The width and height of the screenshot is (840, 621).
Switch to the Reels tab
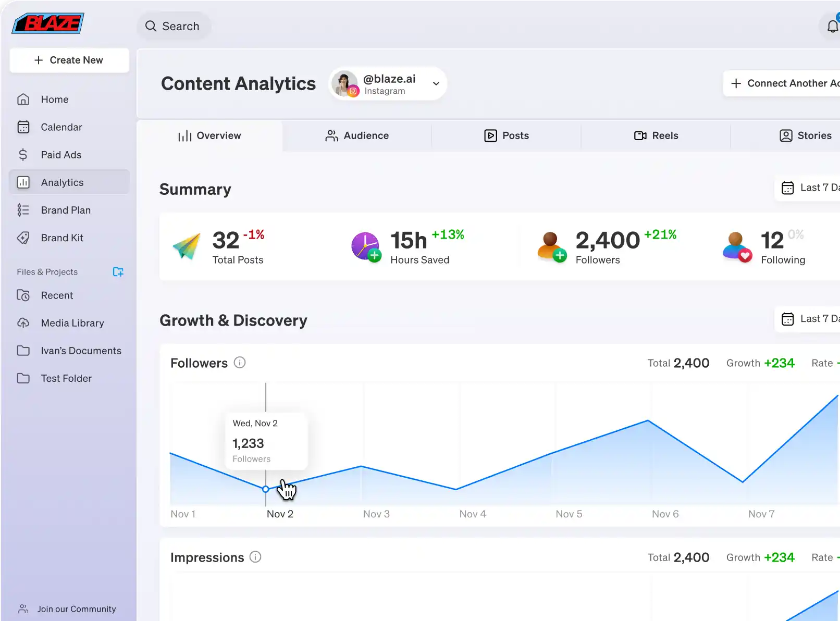(x=656, y=136)
